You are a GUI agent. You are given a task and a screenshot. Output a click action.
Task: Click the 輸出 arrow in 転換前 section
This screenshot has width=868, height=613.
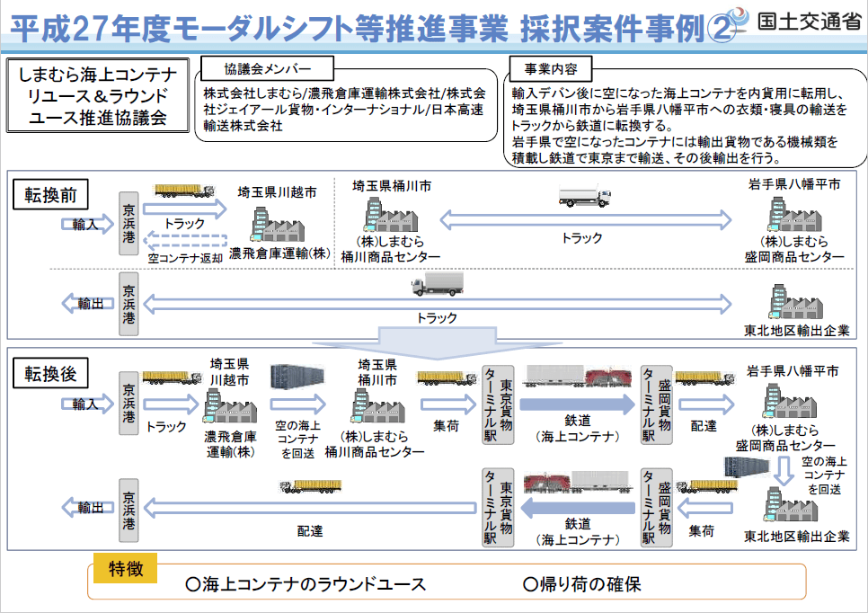[87, 304]
